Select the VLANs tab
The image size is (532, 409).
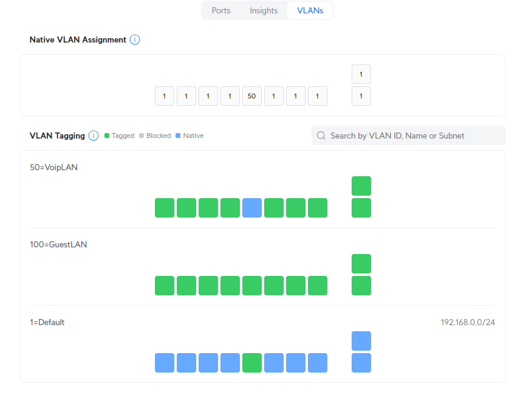coord(310,10)
